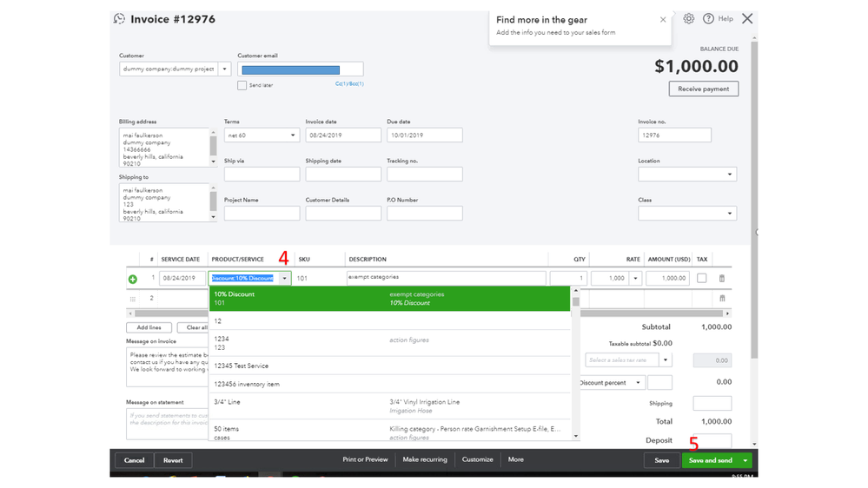Open the Save and send arrow menu
The width and height of the screenshot is (868, 488).
[745, 460]
